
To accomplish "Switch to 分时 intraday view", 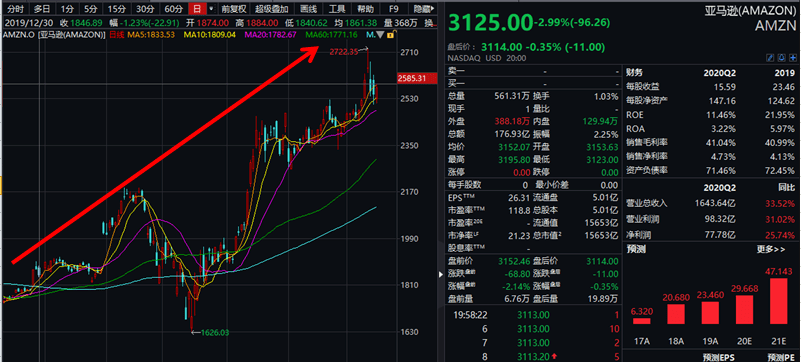I will click(x=14, y=9).
